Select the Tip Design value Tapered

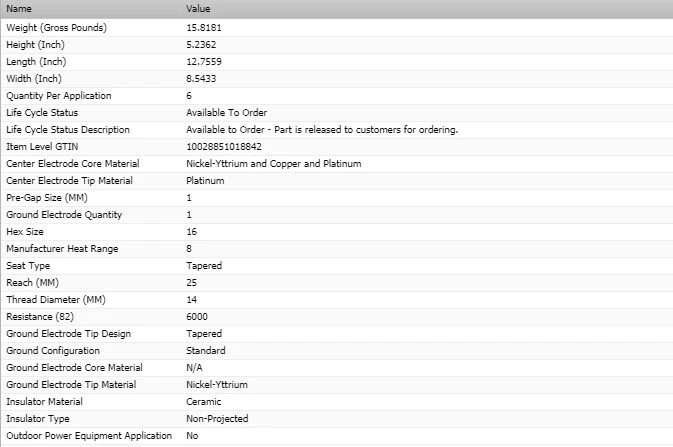204,334
